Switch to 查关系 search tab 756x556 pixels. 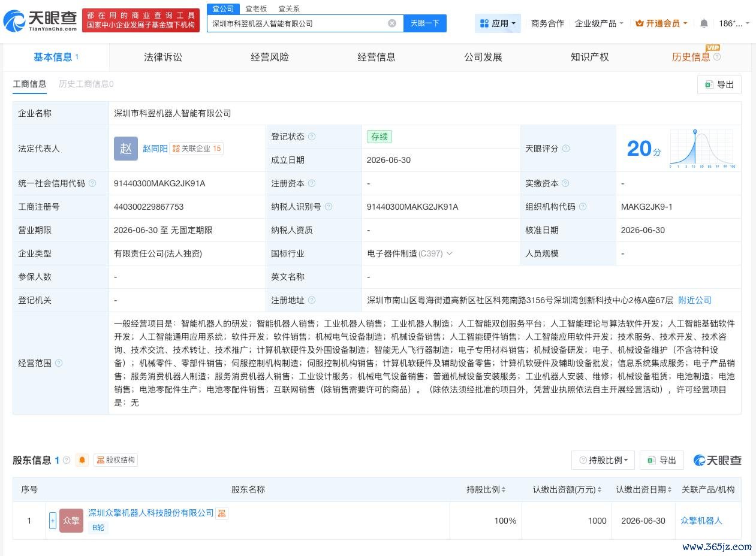point(289,9)
